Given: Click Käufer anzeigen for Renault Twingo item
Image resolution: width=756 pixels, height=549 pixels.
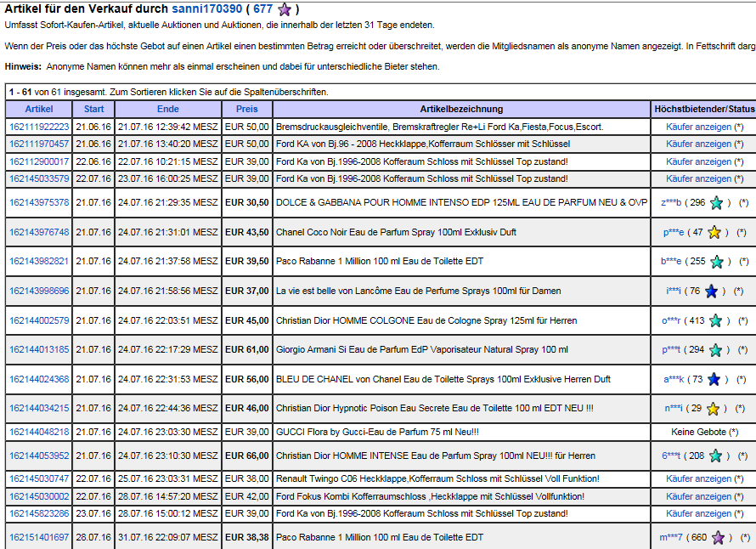Looking at the screenshot, I should tap(698, 478).
